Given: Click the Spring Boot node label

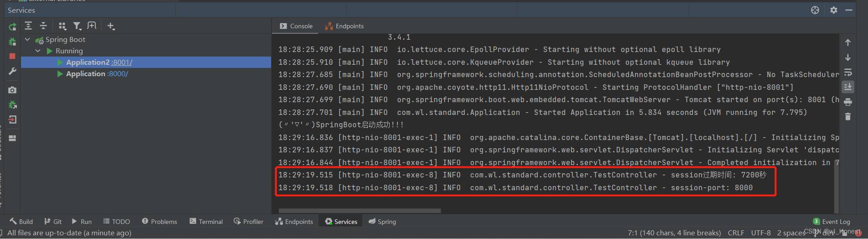Looking at the screenshot, I should (65, 40).
